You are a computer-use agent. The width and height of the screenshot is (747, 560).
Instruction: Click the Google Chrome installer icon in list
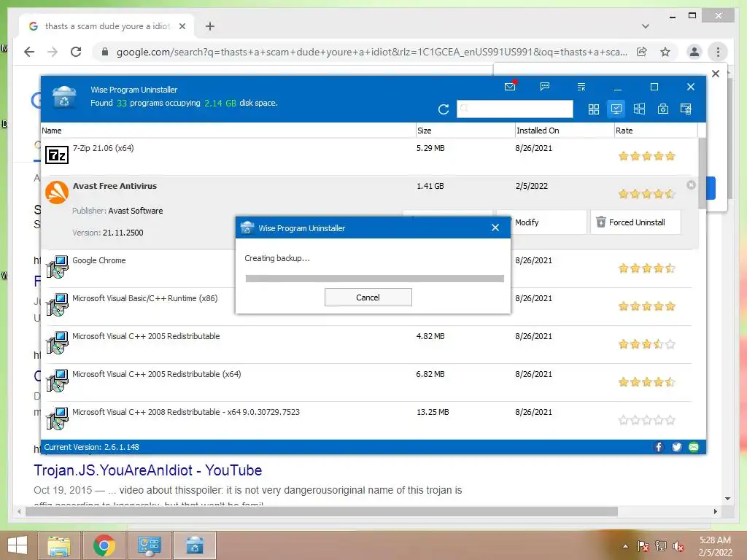(x=57, y=267)
